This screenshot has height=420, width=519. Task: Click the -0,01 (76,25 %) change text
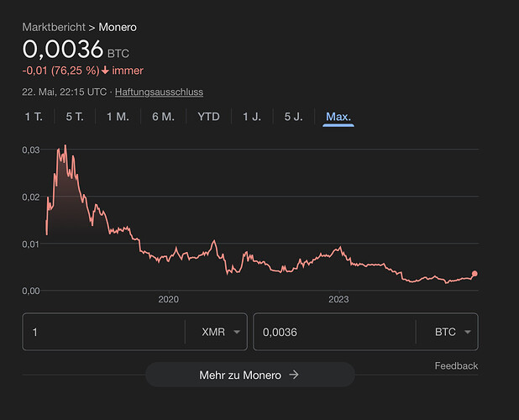[x=61, y=71]
